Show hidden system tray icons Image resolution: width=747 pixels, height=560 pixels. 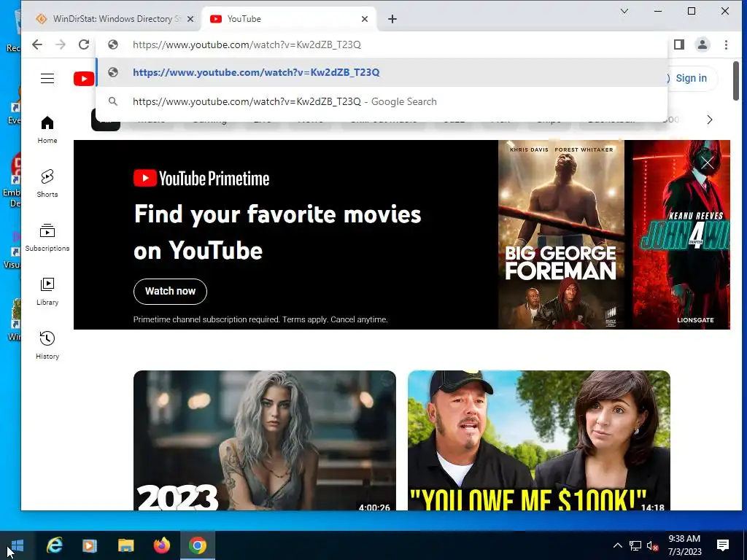[x=617, y=545]
